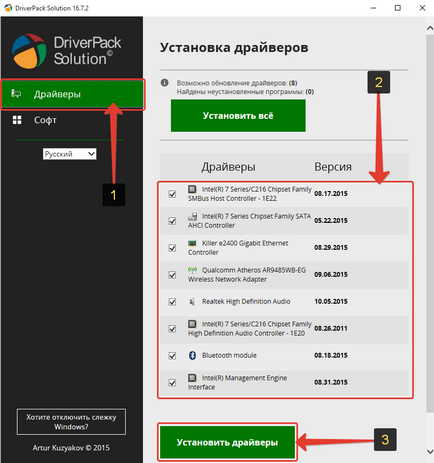Click the Установить всё button

pos(238,116)
